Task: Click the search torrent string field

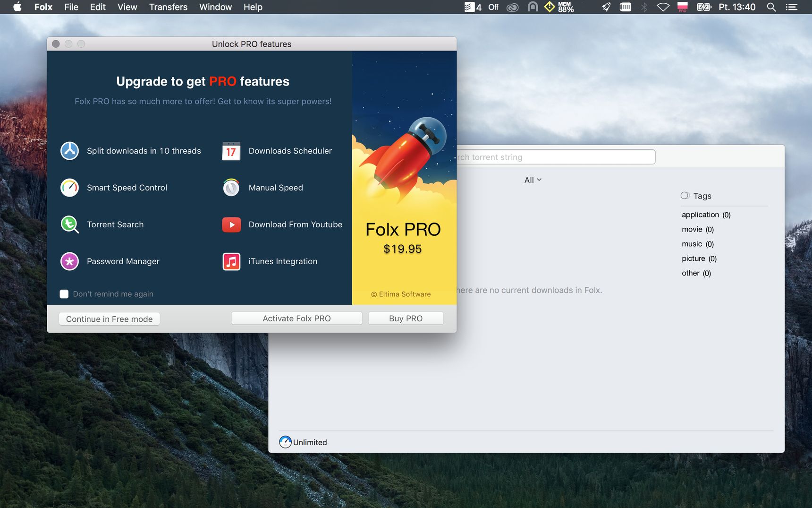Action: [556, 157]
